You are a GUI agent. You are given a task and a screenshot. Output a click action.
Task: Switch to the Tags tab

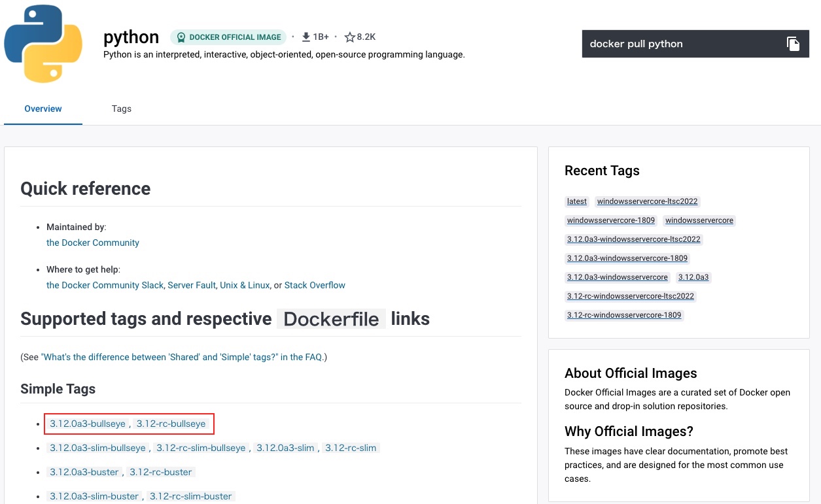(121, 109)
